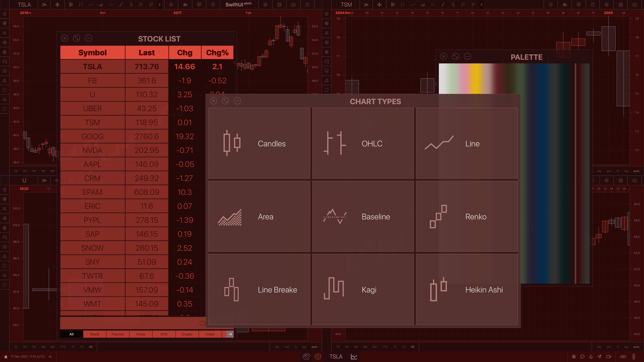This screenshot has width=644, height=362.
Task: Choose the Heikin Ashi chart type
Action: 467,289
